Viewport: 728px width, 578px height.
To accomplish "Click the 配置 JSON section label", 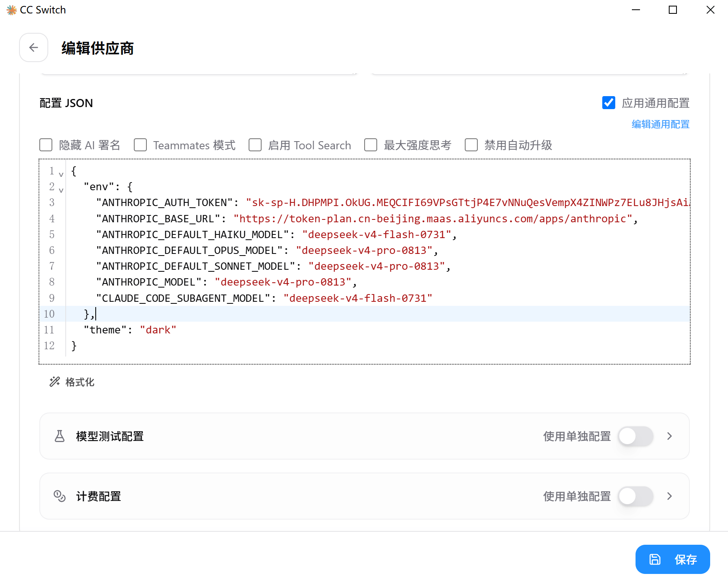I will point(66,103).
